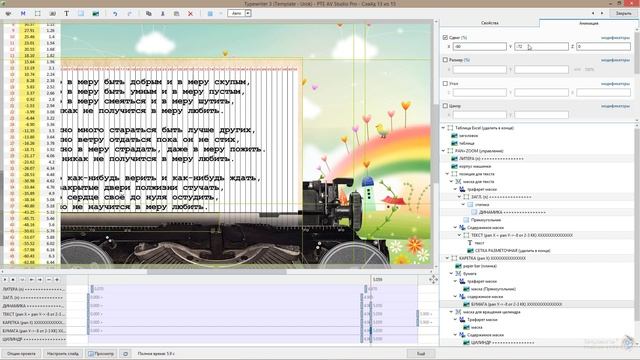640x360 pixels.
Task: Click the button at the right end of the bottom bar
Action: point(421,353)
